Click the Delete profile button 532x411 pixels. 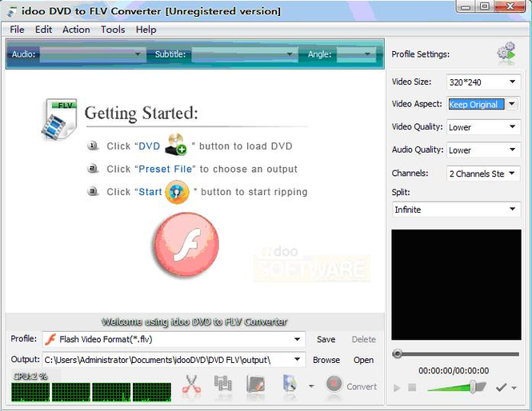(x=364, y=340)
